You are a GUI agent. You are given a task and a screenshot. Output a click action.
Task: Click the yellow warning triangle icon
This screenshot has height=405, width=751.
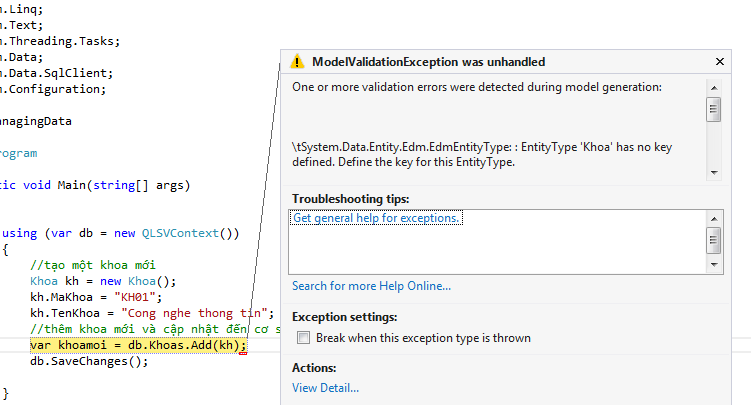(297, 62)
